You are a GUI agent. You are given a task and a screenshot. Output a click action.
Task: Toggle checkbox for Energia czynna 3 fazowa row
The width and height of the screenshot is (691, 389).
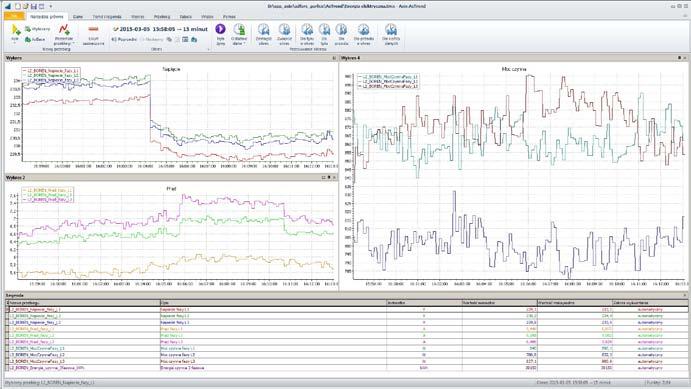click(7, 367)
